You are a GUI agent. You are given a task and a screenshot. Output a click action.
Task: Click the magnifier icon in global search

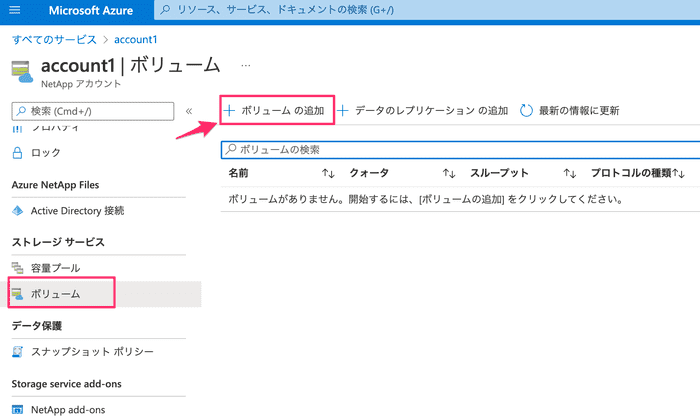tap(165, 9)
